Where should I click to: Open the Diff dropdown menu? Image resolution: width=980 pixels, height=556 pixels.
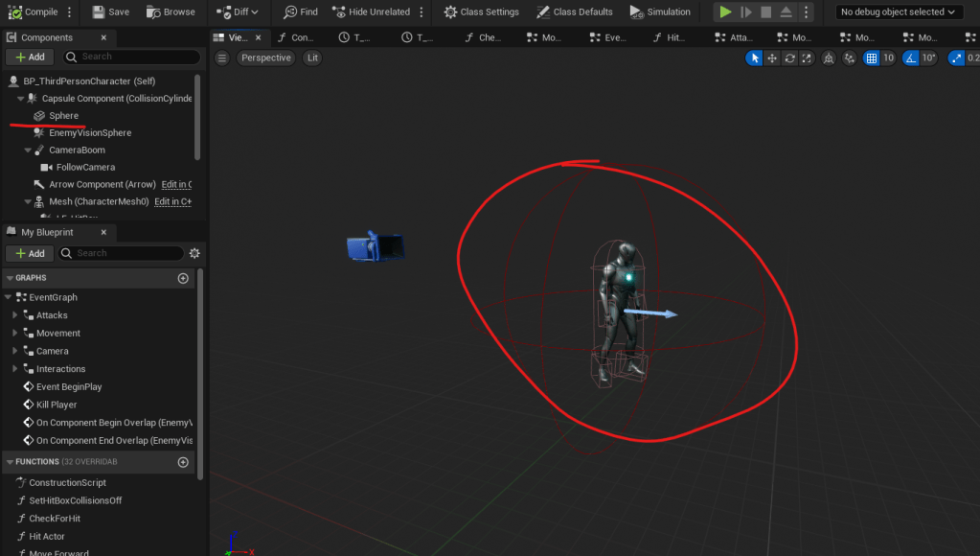coord(232,12)
